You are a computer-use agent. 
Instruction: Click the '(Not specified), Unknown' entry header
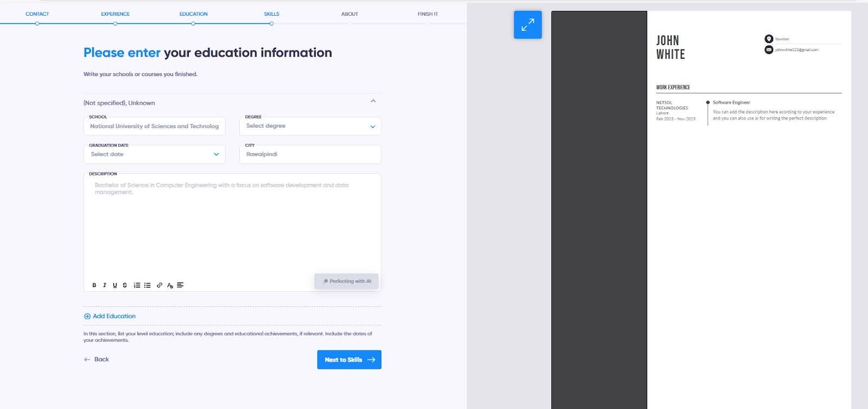point(119,103)
